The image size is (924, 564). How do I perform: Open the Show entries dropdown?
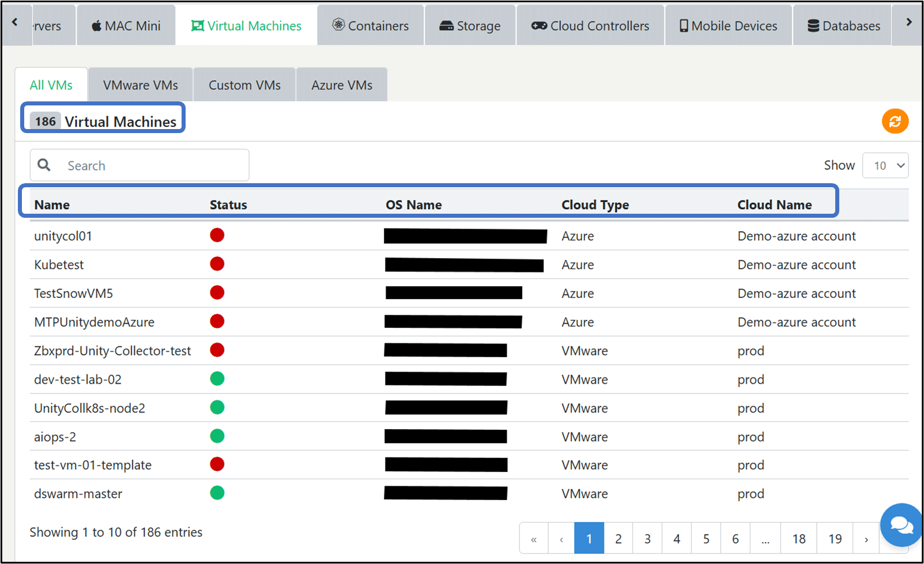click(885, 166)
